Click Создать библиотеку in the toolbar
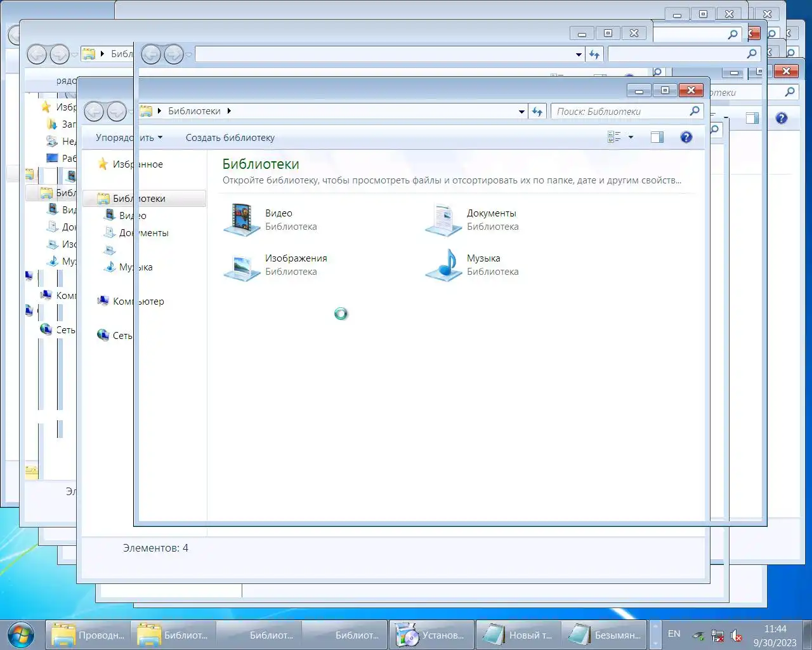 pyautogui.click(x=230, y=138)
